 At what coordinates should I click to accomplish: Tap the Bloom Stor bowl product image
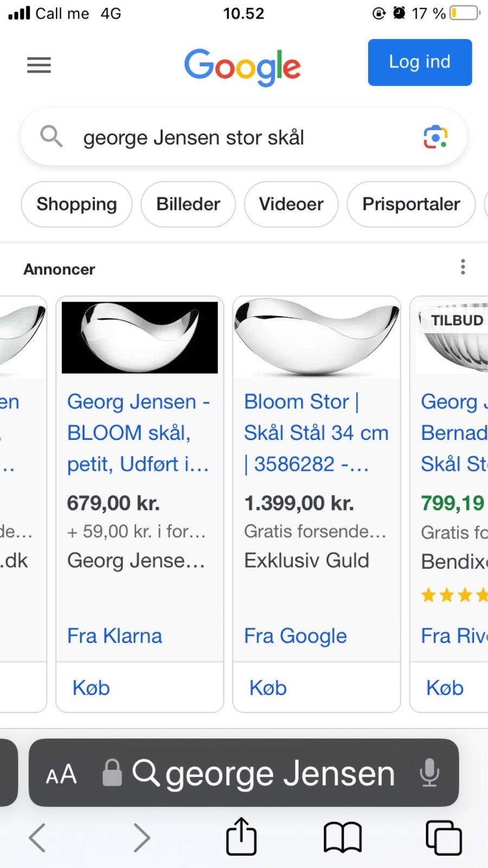[x=317, y=337]
